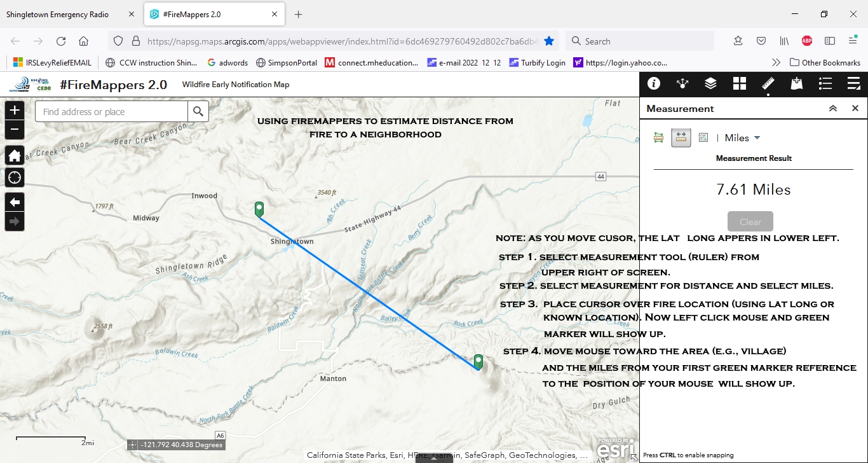Image resolution: width=868 pixels, height=463 pixels.
Task: Select the Measurement ruler tool in the toolbar
Action: point(768,83)
